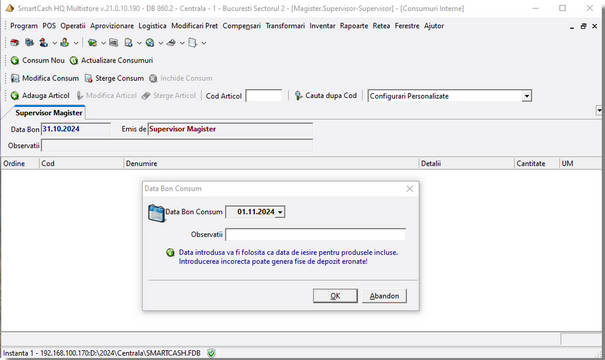
Task: Click the gray folder toolbar icon
Action: coord(113,43)
